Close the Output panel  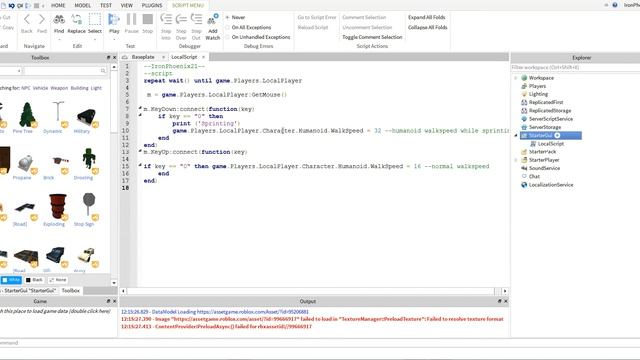click(506, 301)
